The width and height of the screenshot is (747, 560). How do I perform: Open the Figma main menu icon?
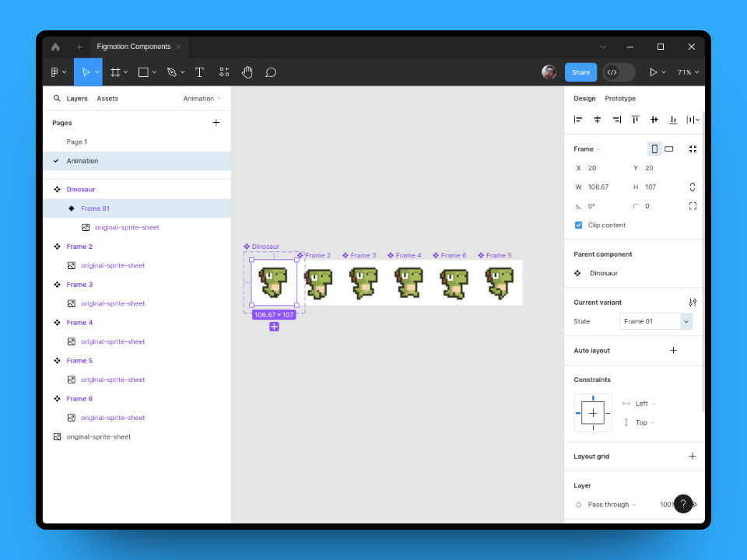[x=54, y=72]
